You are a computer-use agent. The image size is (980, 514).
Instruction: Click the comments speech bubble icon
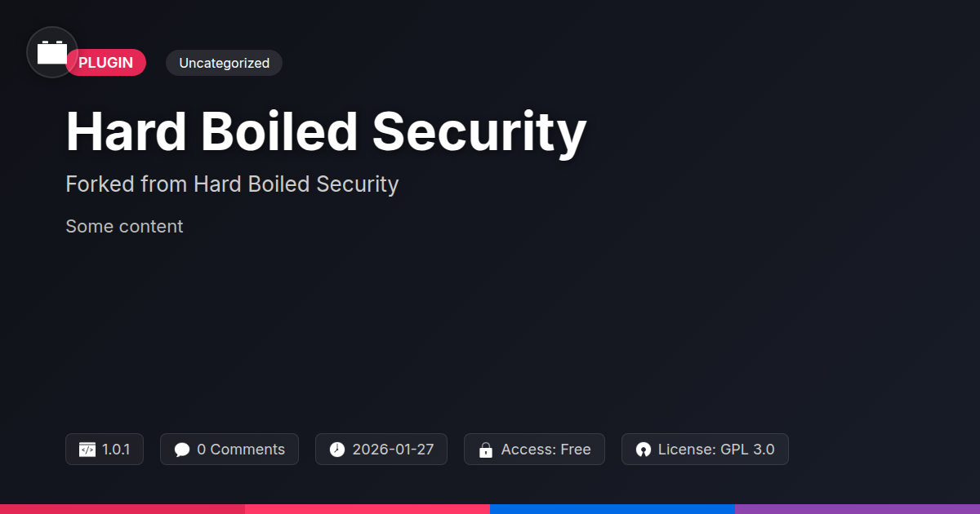[x=182, y=450]
